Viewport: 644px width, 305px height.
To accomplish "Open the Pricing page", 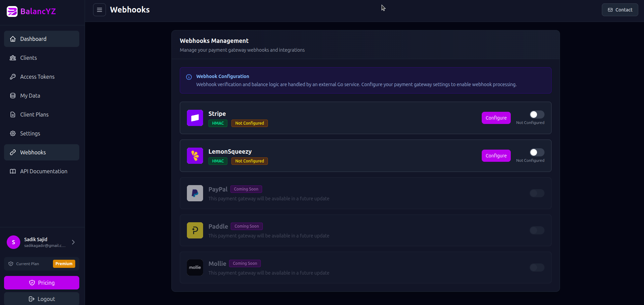I will coord(41,283).
